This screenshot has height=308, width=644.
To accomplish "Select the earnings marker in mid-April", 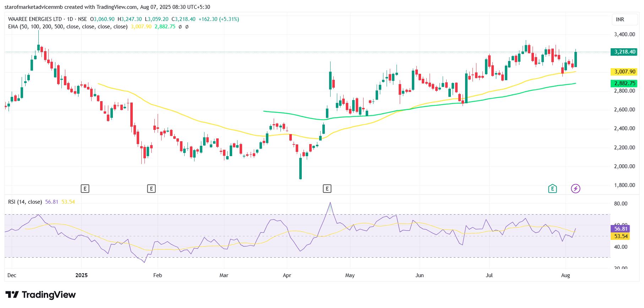I will 327,188.
